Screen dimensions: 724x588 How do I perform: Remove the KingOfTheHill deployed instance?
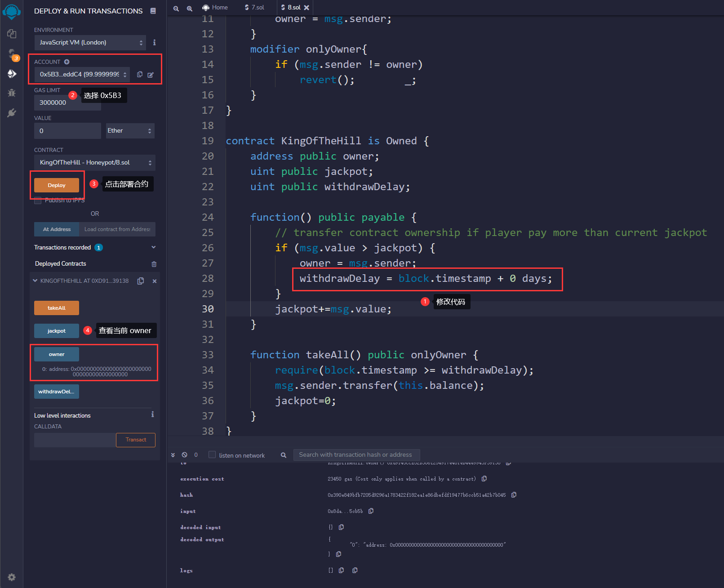pyautogui.click(x=155, y=281)
